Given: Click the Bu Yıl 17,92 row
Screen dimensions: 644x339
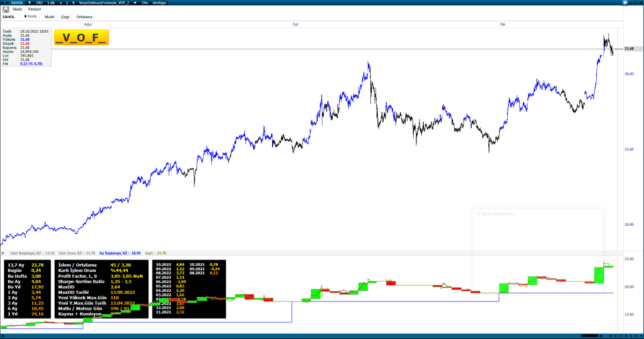Looking at the screenshot, I should tap(26, 287).
